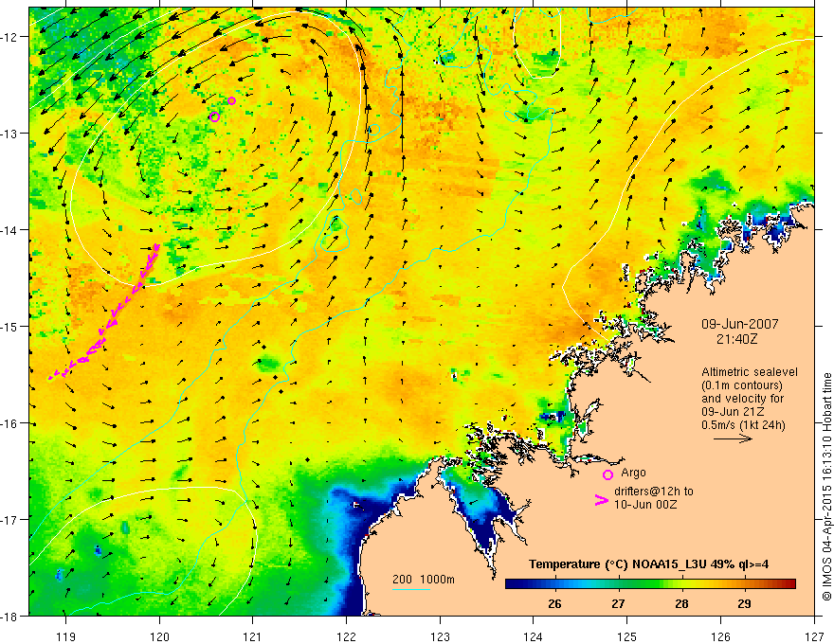Click the cyan 200 1000m isobath legend line
This screenshot has height=644, width=834.
click(411, 589)
